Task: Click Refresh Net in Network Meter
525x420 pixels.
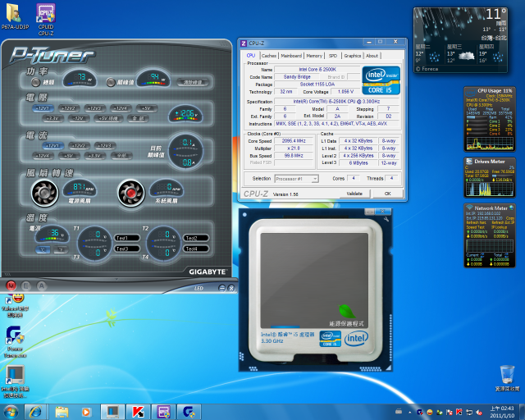Action: (x=476, y=222)
